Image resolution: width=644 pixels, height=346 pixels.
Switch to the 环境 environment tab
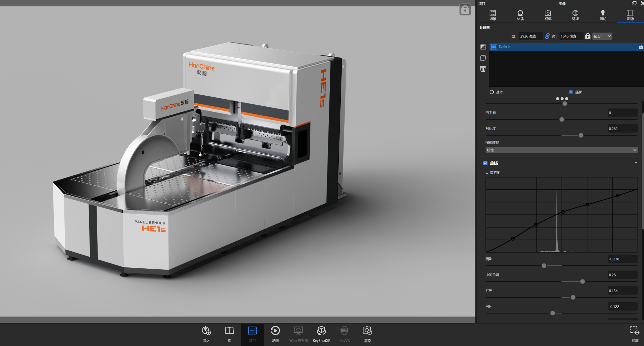[575, 15]
